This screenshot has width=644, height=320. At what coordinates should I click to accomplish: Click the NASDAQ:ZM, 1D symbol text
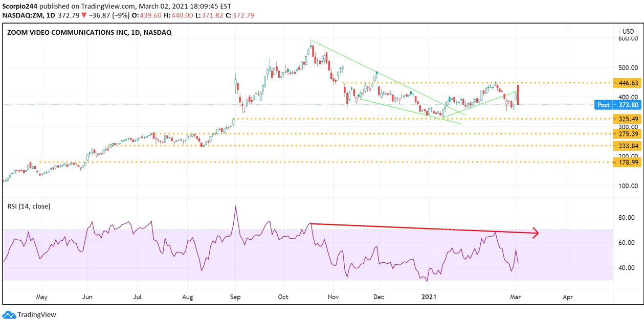click(28, 15)
